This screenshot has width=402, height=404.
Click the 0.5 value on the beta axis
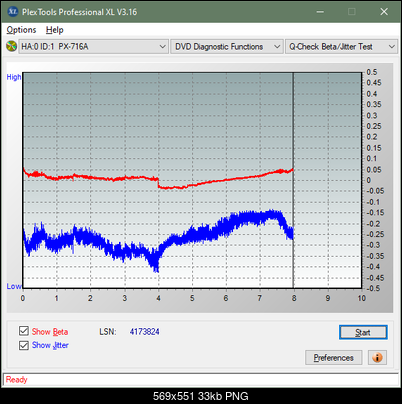click(372, 72)
